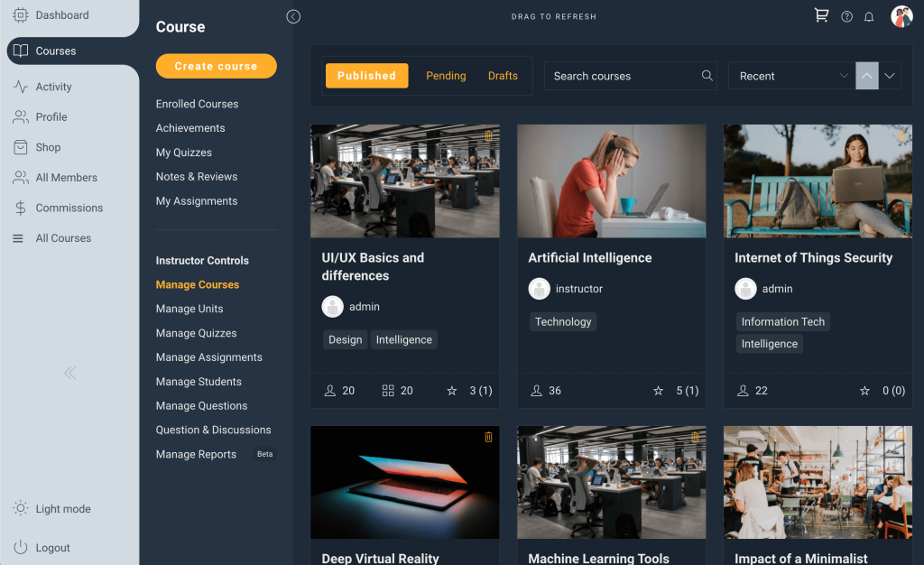This screenshot has height=565, width=924.
Task: Open the UI/UX Basics and differences title
Action: tap(373, 266)
